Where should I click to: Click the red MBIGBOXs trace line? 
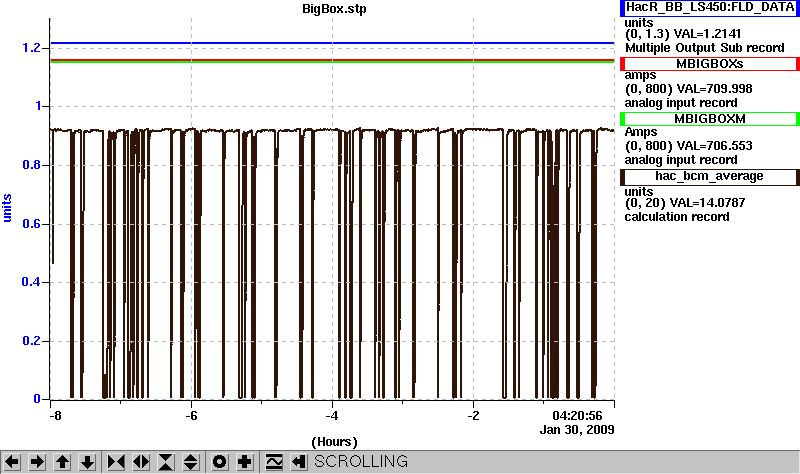tap(332, 60)
